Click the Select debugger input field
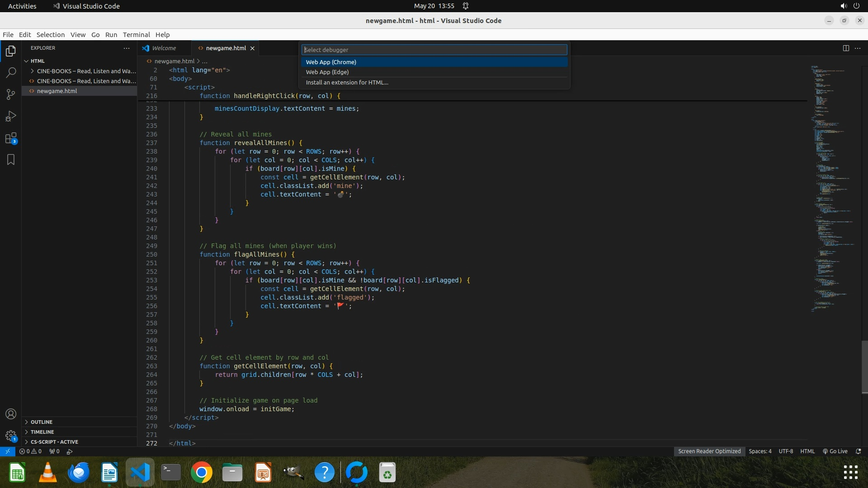Image resolution: width=868 pixels, height=488 pixels. [434, 50]
